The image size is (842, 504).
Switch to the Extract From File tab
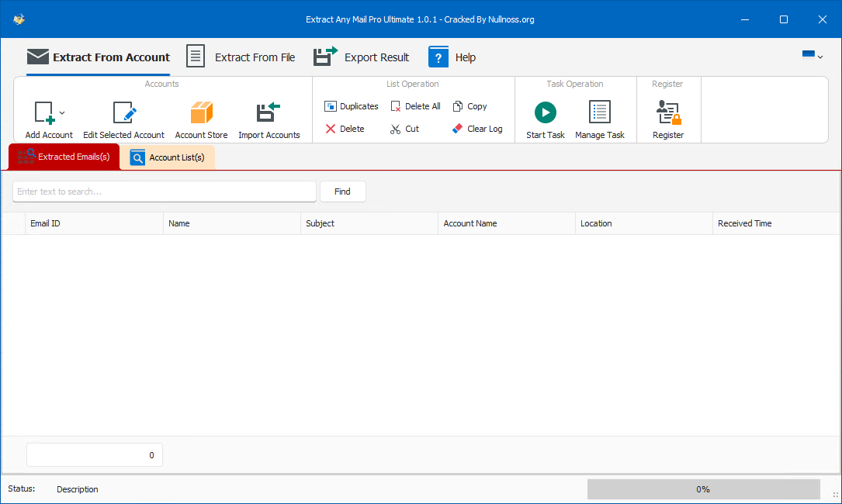point(241,57)
